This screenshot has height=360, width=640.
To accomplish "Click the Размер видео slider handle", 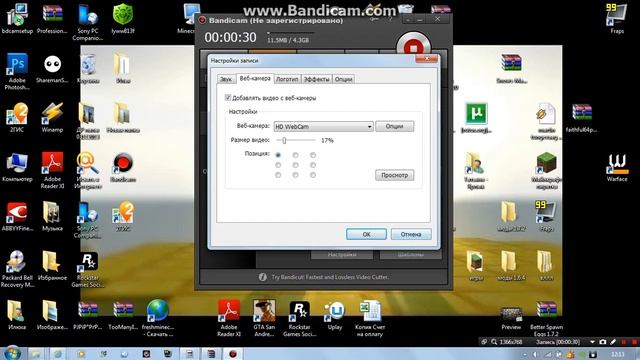I will coord(284,140).
